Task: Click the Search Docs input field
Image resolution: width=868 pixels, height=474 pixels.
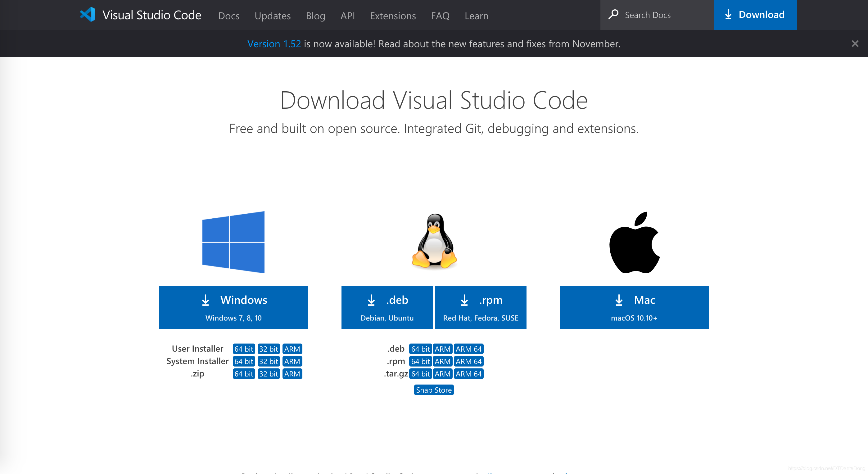Action: pyautogui.click(x=657, y=15)
